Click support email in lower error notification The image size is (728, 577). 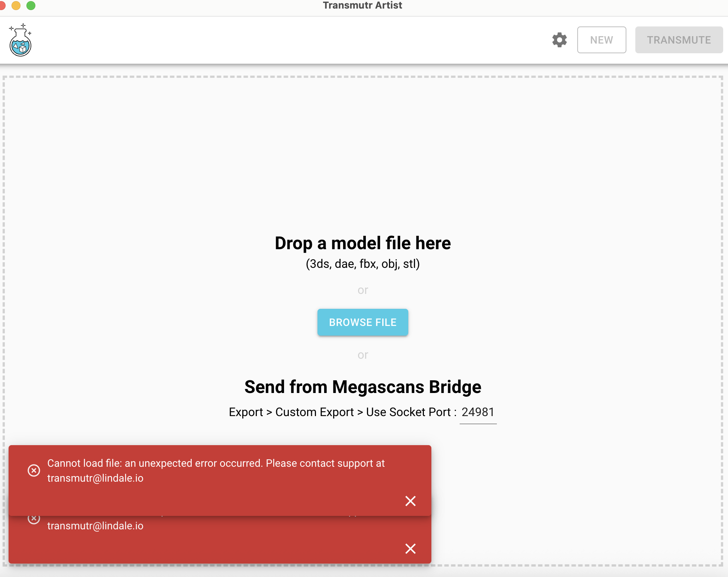tap(95, 526)
